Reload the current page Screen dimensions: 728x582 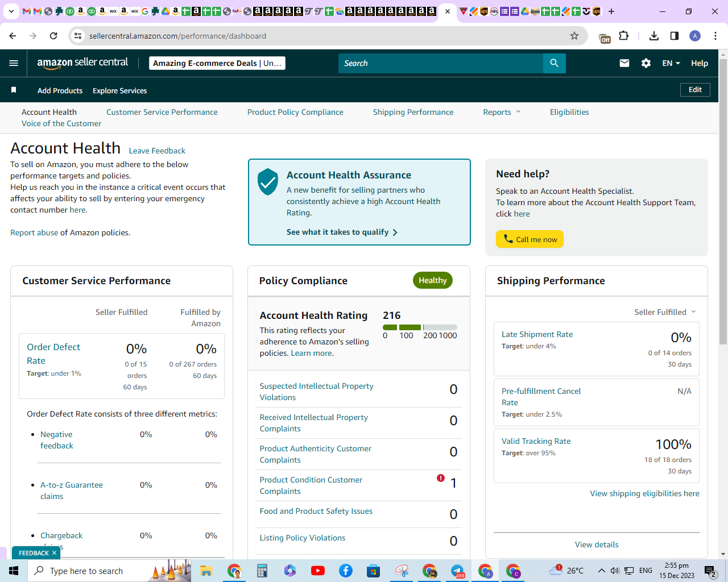coord(53,36)
